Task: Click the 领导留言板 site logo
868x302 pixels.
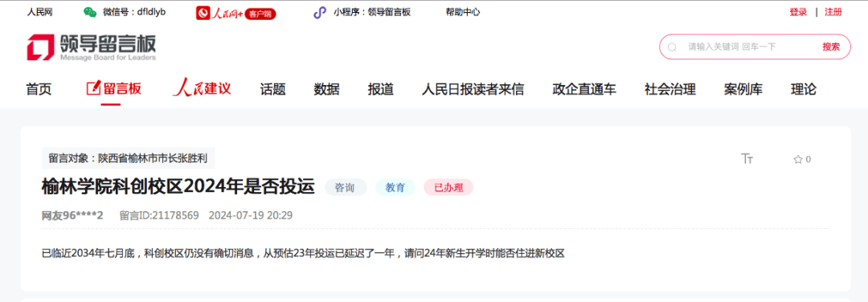Action: (x=92, y=47)
